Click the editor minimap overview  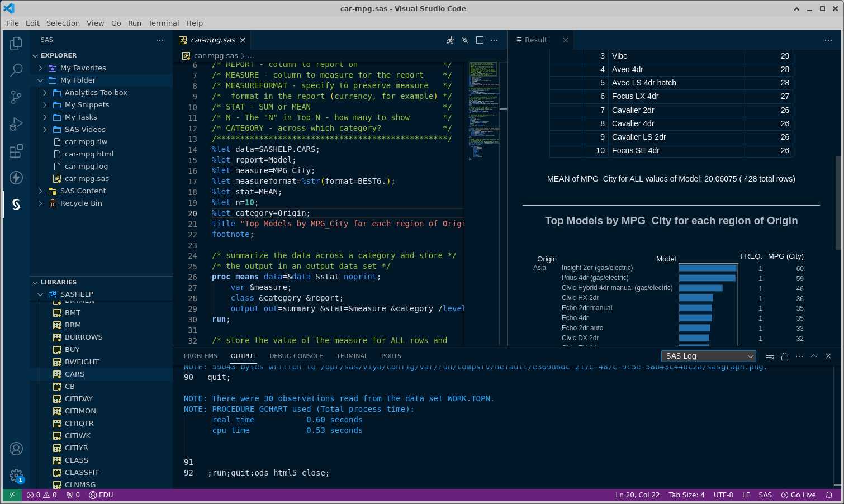point(483,112)
